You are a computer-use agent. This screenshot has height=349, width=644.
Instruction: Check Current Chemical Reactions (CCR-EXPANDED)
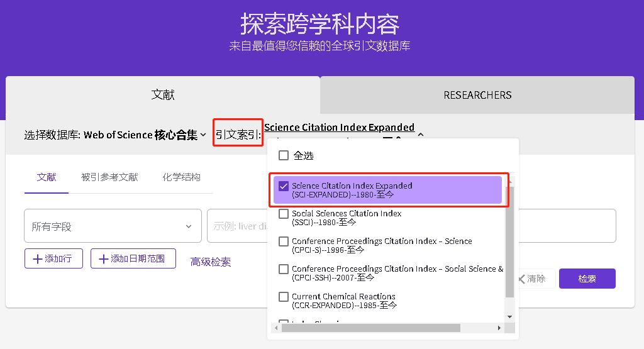point(284,296)
